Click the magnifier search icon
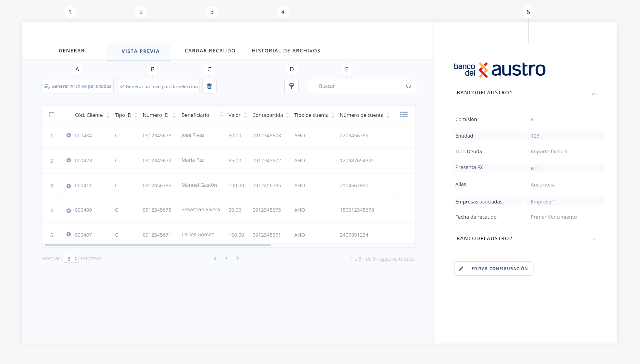The image size is (640, 364). 408,86
